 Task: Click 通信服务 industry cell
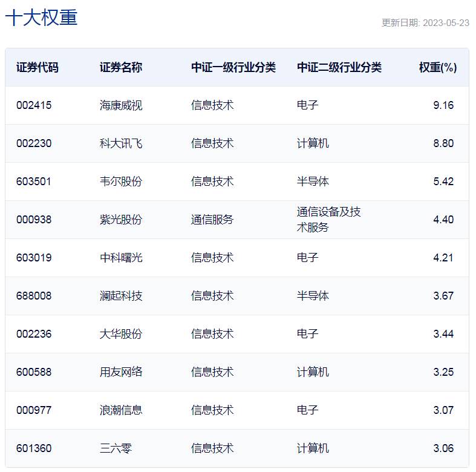(x=212, y=220)
